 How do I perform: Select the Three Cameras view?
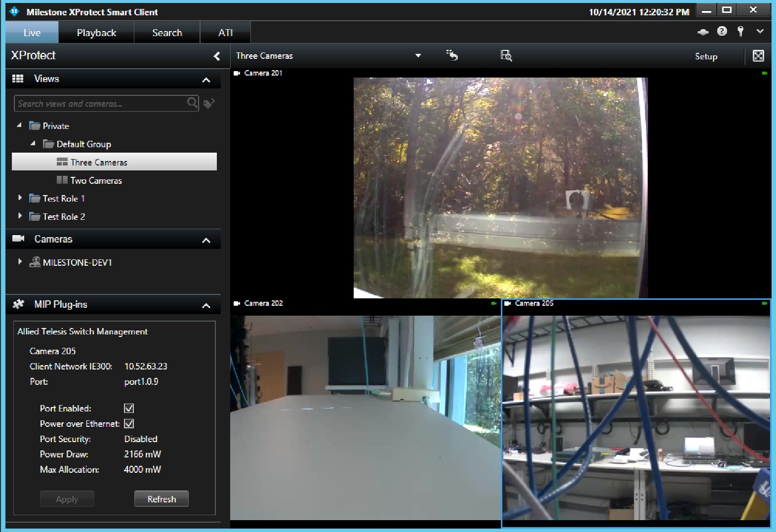[114, 162]
